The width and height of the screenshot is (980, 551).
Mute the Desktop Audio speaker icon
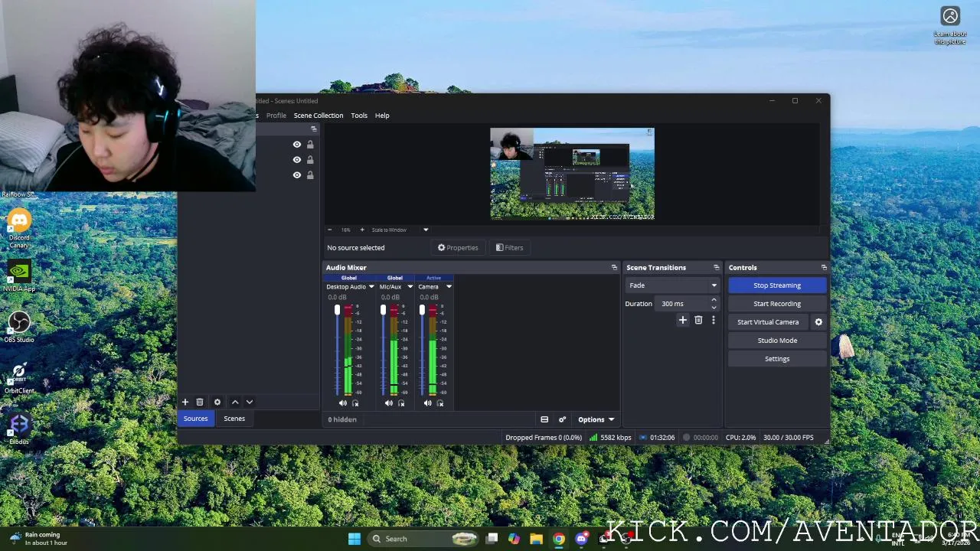click(342, 403)
